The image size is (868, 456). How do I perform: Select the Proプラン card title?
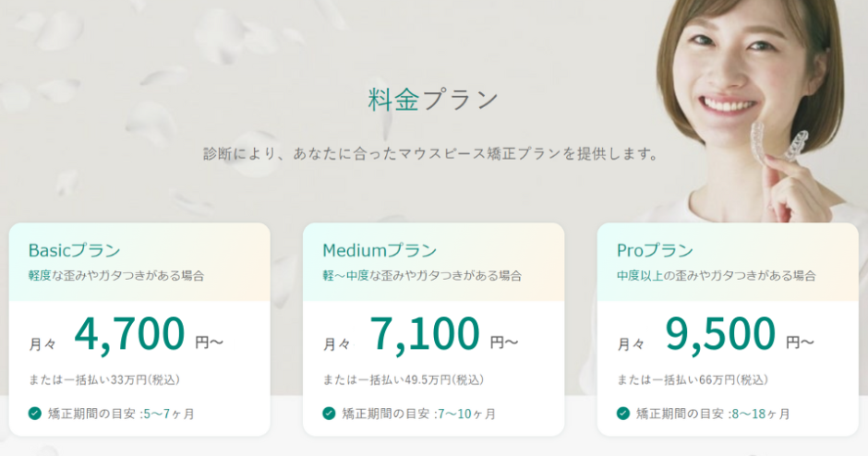coord(655,251)
